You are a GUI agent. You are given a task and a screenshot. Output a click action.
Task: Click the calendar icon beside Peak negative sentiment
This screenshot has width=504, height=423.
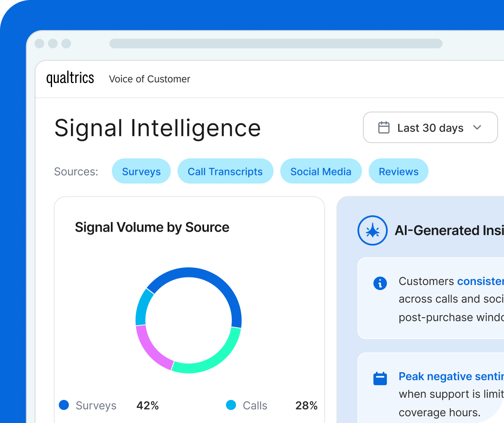click(380, 378)
